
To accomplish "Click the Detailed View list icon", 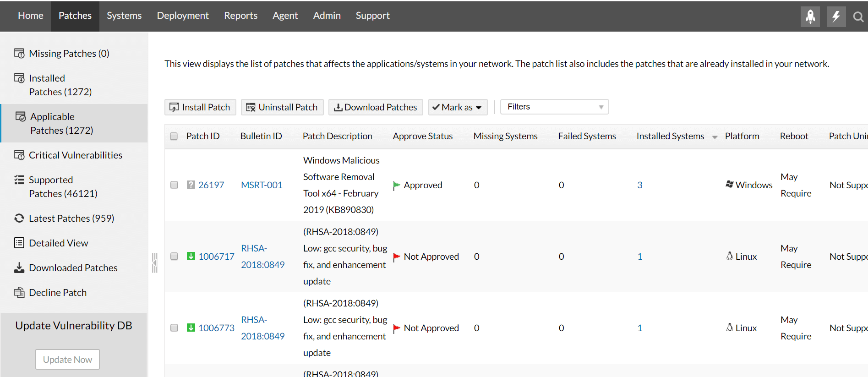I will pos(19,243).
